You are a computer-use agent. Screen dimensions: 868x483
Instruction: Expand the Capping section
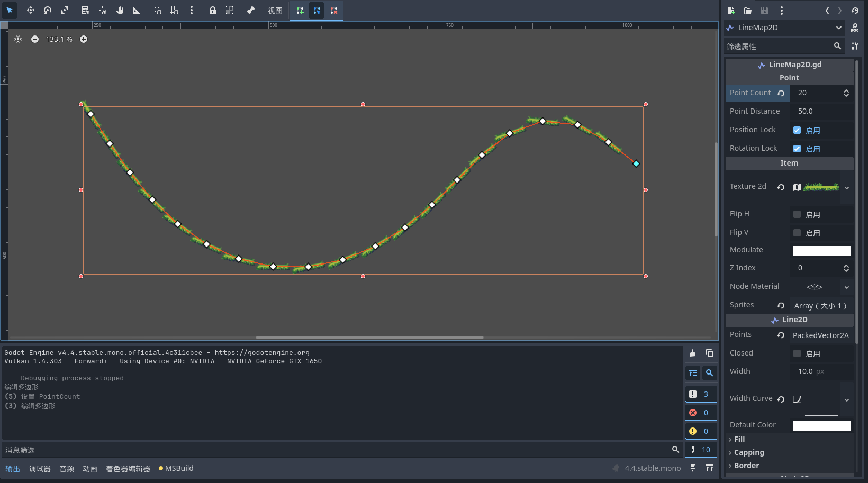click(x=749, y=452)
